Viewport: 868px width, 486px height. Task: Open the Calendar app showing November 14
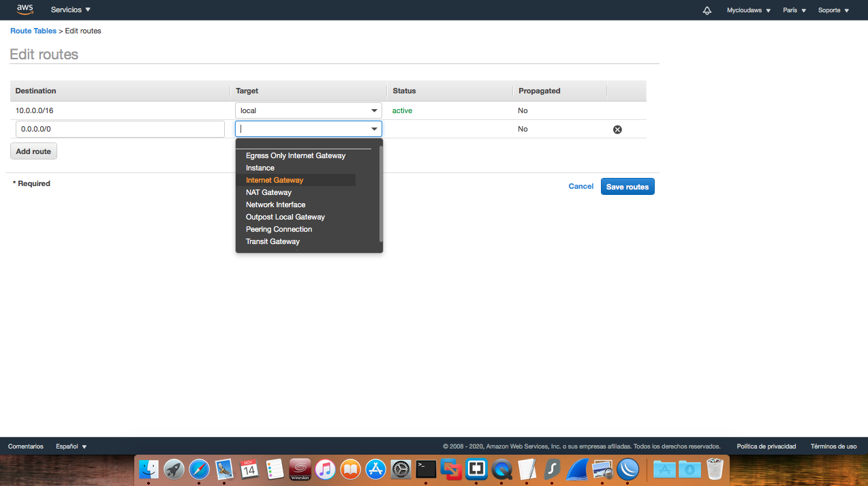pyautogui.click(x=249, y=469)
